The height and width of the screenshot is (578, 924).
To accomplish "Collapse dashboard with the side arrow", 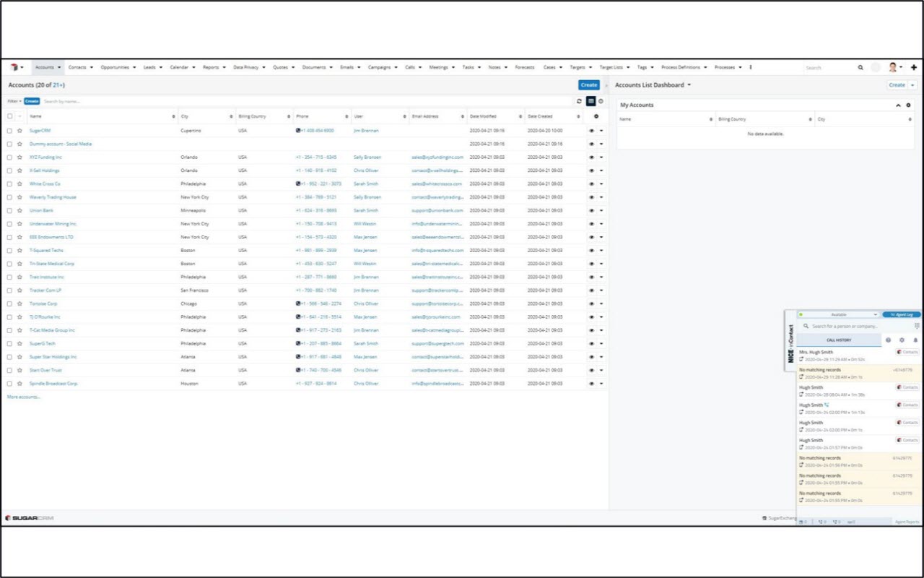I will [x=606, y=85].
